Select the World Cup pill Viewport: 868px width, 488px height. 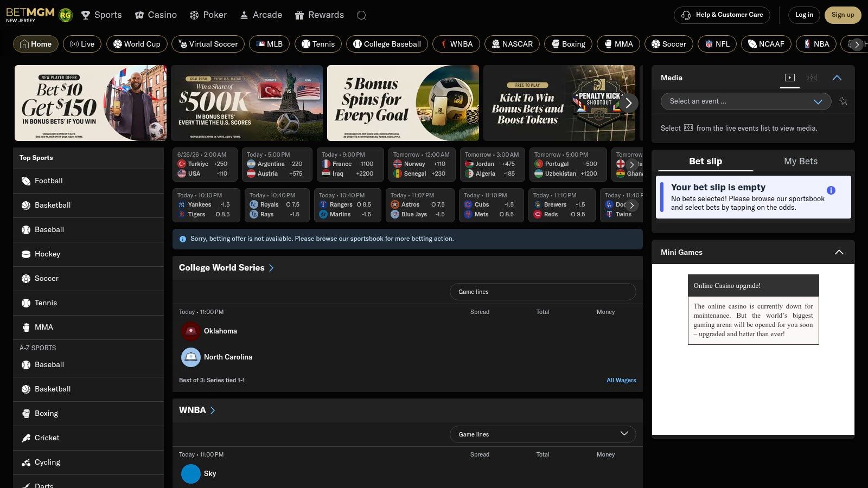137,44
